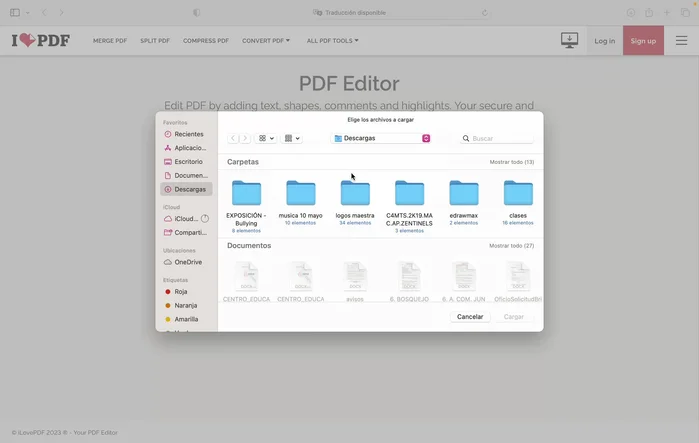Show Safari tab overview
This screenshot has width=699, height=443.
pos(685,12)
